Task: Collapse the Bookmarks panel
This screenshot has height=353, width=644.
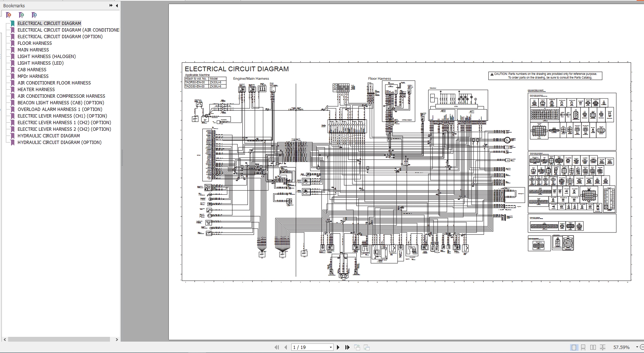Action: point(117,6)
